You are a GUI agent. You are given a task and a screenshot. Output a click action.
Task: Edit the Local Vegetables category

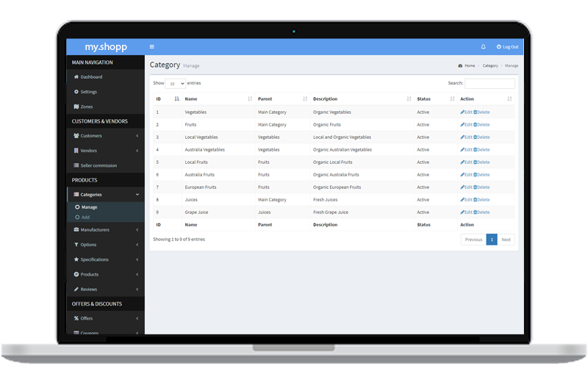466,137
